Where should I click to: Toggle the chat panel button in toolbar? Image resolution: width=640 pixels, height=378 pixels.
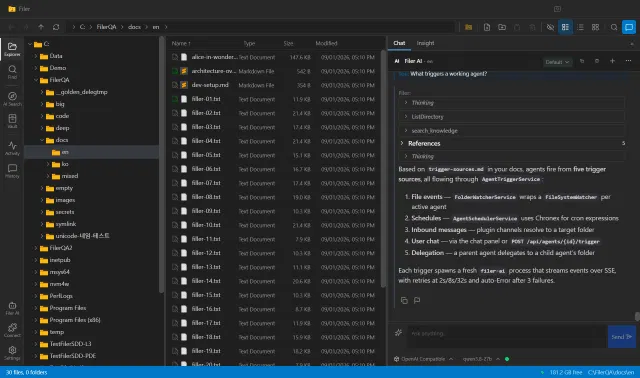(x=629, y=27)
